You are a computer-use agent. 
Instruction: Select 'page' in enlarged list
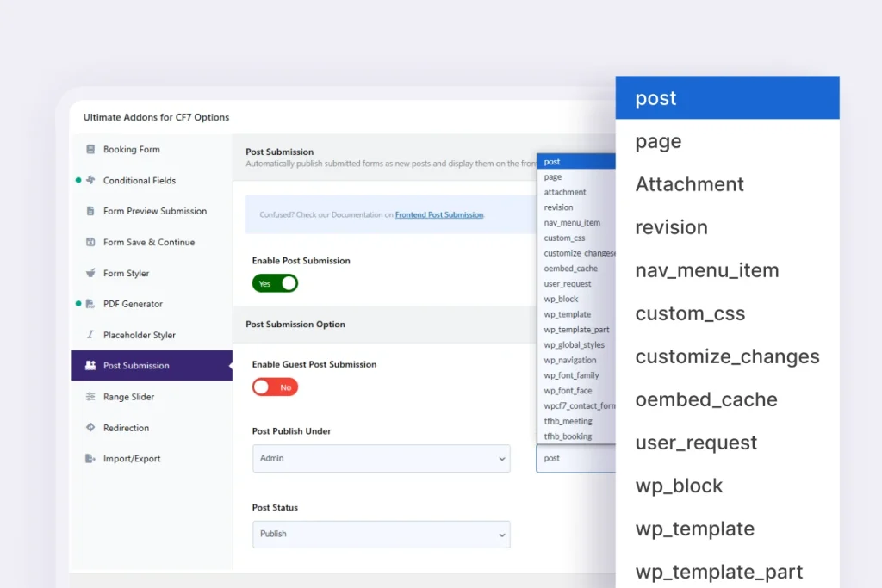click(x=727, y=141)
